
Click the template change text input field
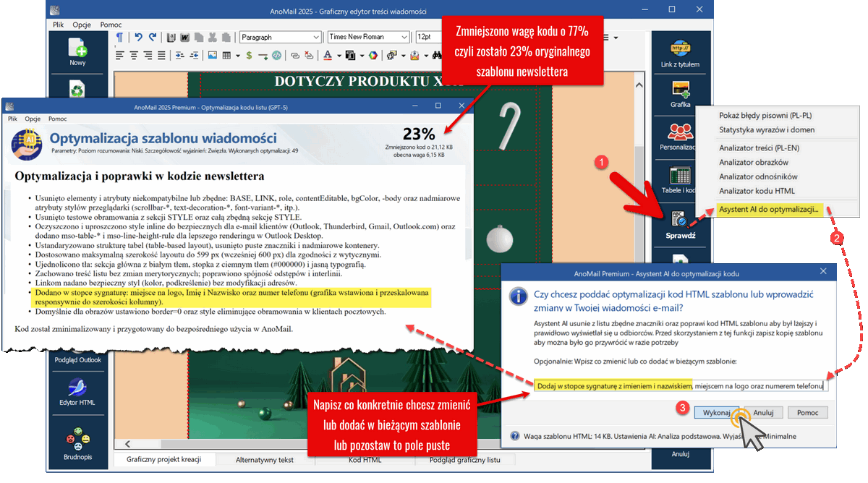[x=681, y=385]
